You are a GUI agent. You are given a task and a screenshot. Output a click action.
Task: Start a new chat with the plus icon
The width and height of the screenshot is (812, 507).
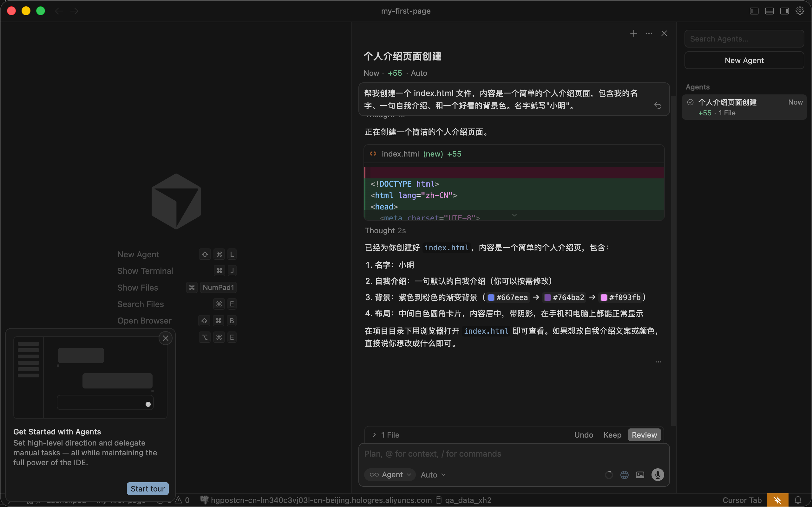(633, 33)
